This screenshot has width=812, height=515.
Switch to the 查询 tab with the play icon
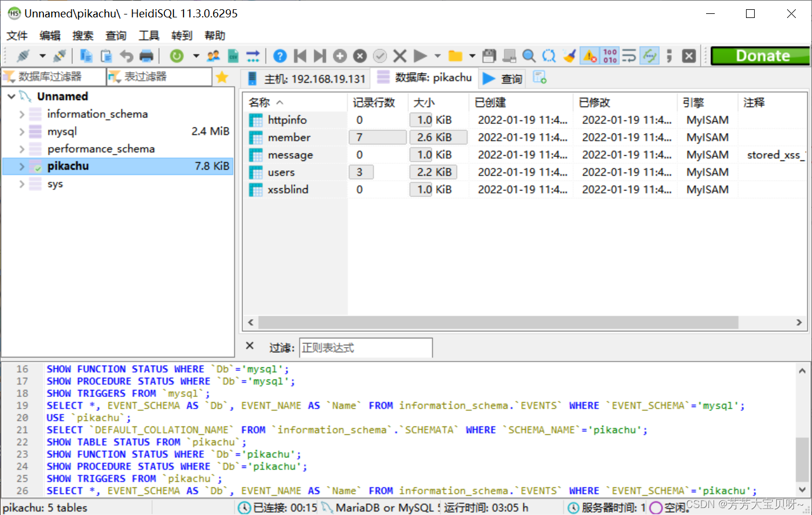coord(502,78)
